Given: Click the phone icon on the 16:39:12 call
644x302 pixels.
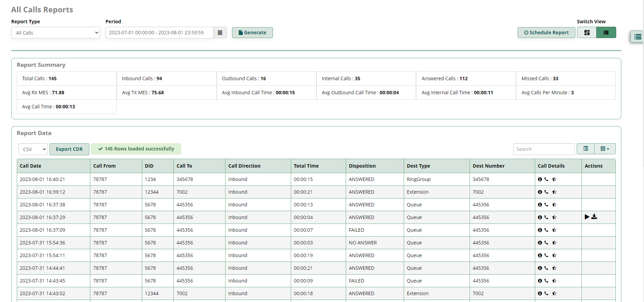Looking at the screenshot, I should click(547, 192).
